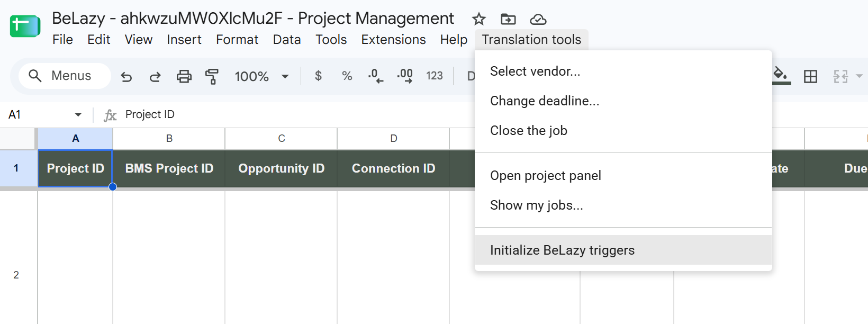Decrease decimal places

click(376, 76)
